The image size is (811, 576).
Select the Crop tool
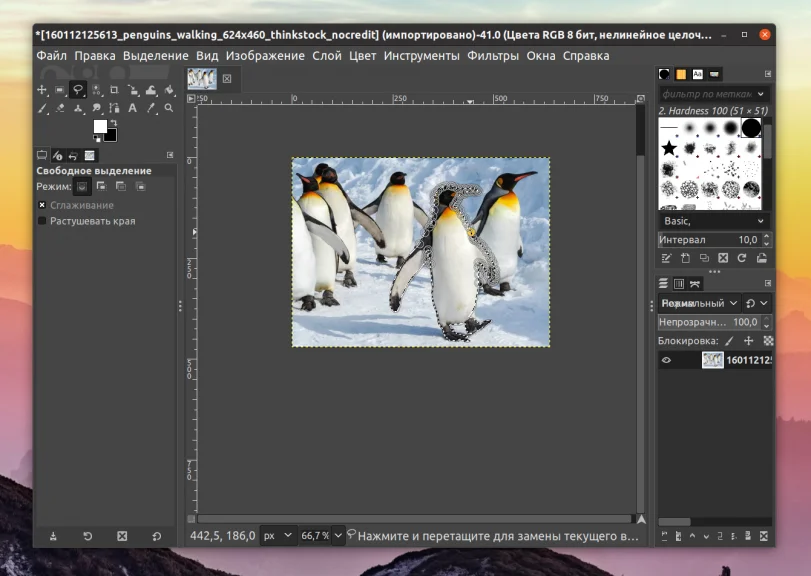coord(114,89)
